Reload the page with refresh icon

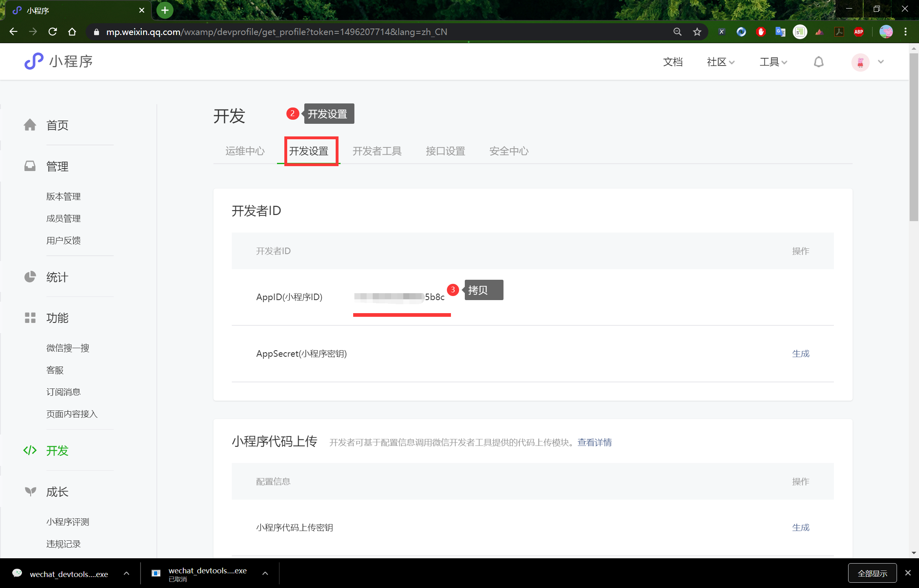tap(53, 32)
